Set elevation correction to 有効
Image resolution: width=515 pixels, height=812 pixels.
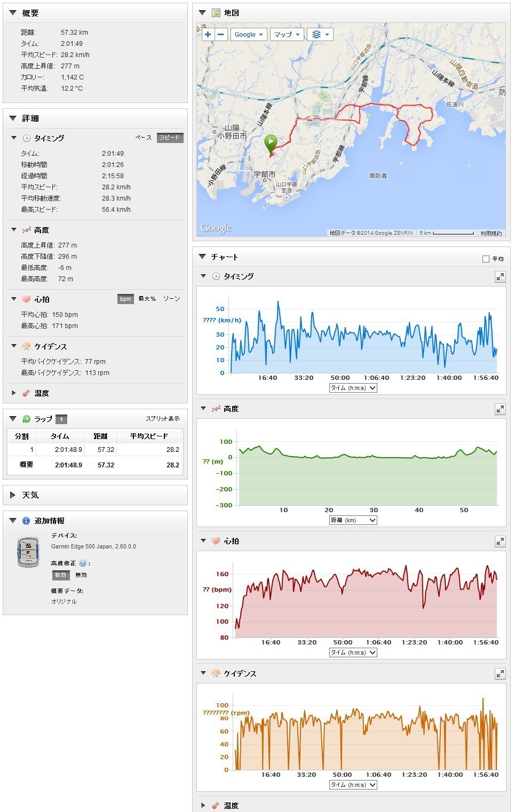[x=60, y=575]
